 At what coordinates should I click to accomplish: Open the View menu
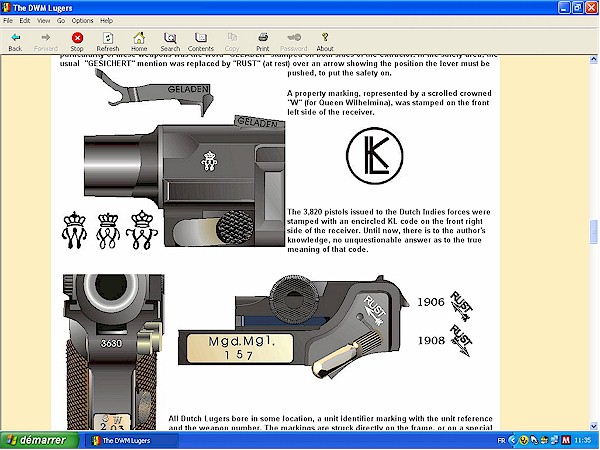coord(43,21)
